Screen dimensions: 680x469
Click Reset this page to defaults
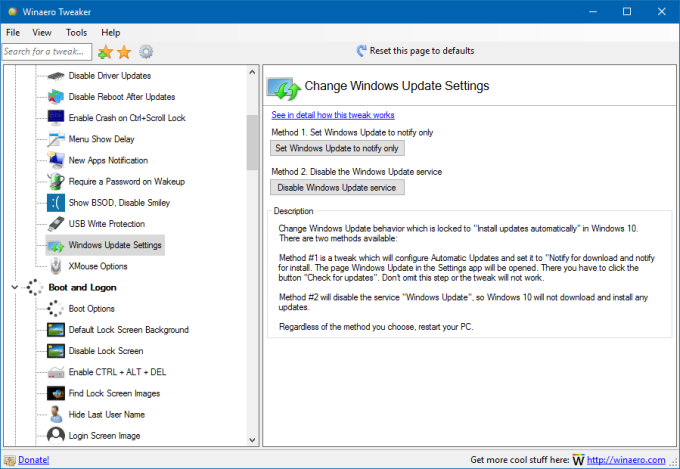pos(415,51)
